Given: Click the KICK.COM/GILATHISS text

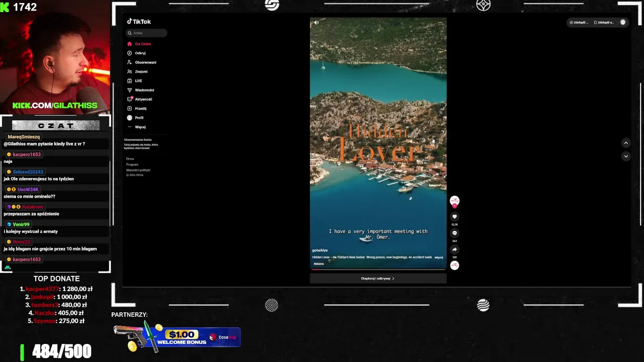Looking at the screenshot, I should (x=55, y=106).
